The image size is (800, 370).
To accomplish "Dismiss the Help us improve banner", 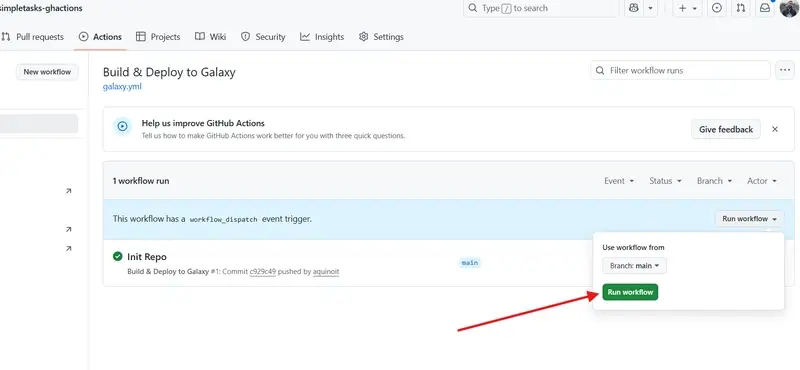I will point(774,129).
